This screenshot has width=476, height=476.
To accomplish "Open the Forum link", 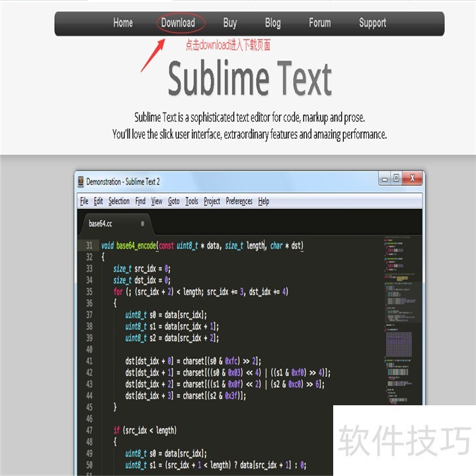I will tap(320, 22).
